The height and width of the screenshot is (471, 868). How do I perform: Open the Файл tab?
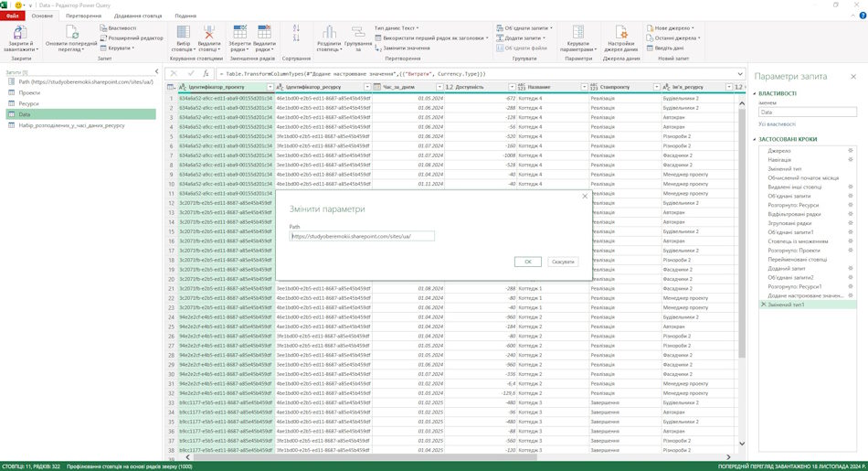tap(12, 16)
